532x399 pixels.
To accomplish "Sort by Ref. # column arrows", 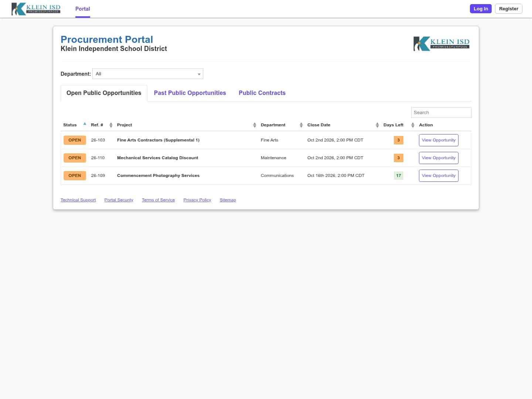I will tap(111, 125).
